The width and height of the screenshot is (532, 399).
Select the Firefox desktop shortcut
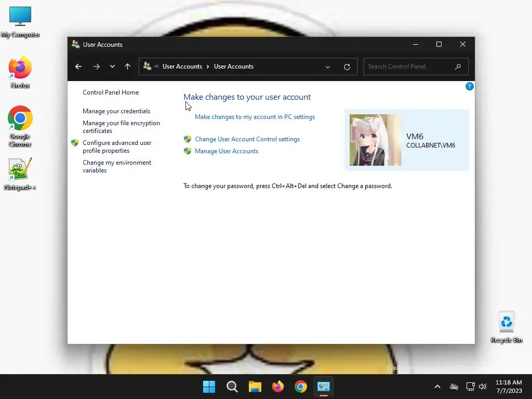[20, 72]
